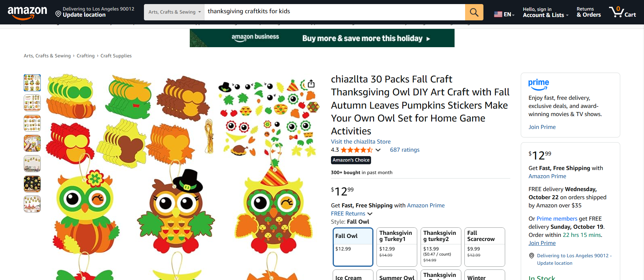Screen dimensions: 644x280
Task: Visit the chiazllta Store link
Action: coord(361,142)
